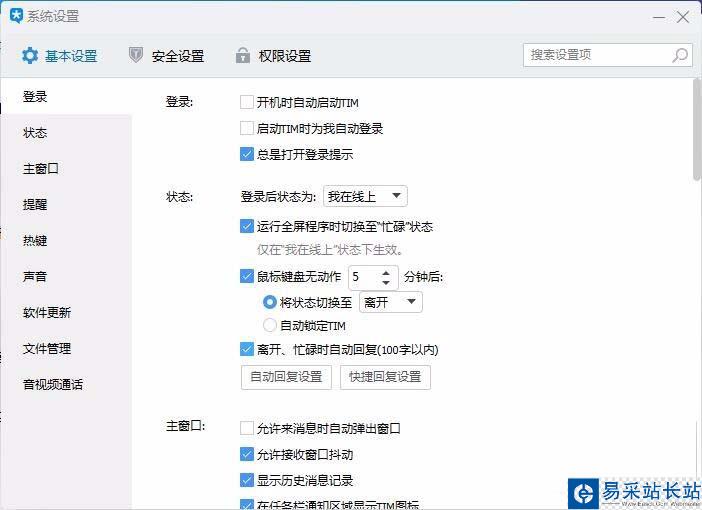Screen dimensions: 702x510
Task: Switch to the 基本设置 tab
Action: coord(60,56)
